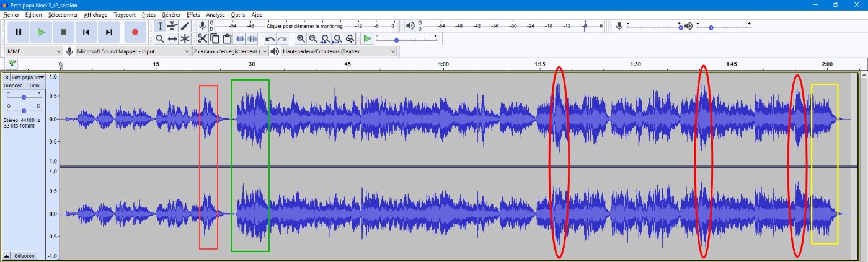868x262 pixels.
Task: Open the Analyse menu
Action: pos(216,14)
